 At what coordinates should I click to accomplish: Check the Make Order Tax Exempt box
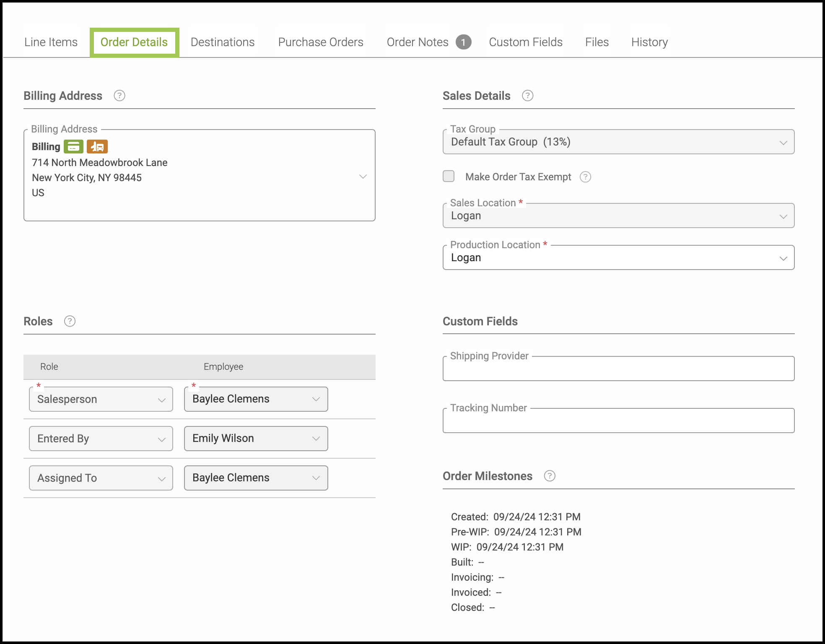coord(449,176)
